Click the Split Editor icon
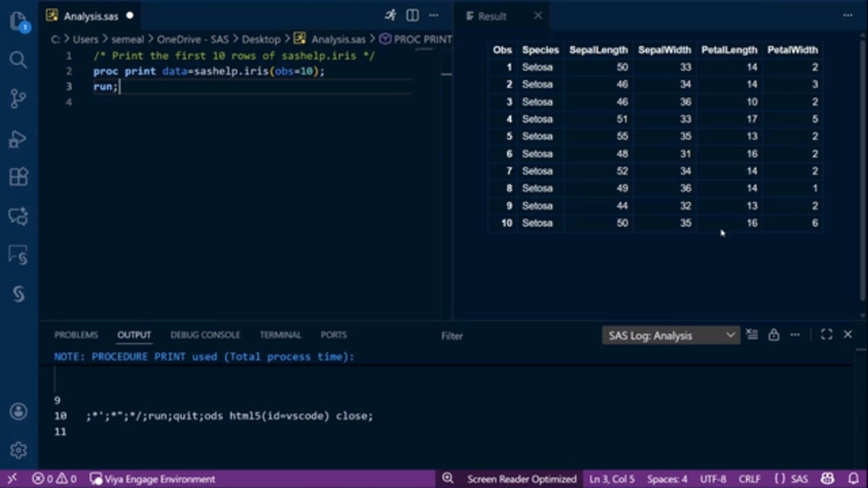Viewport: 868px width, 488px height. click(412, 16)
